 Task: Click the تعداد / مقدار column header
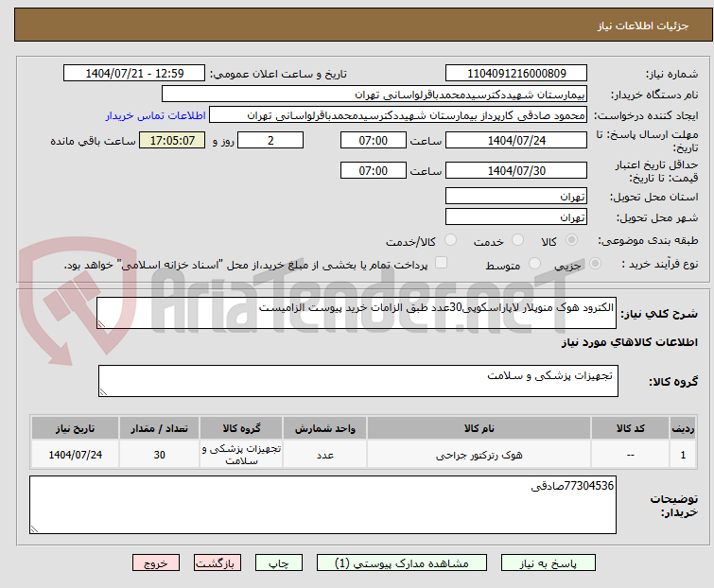(159, 428)
